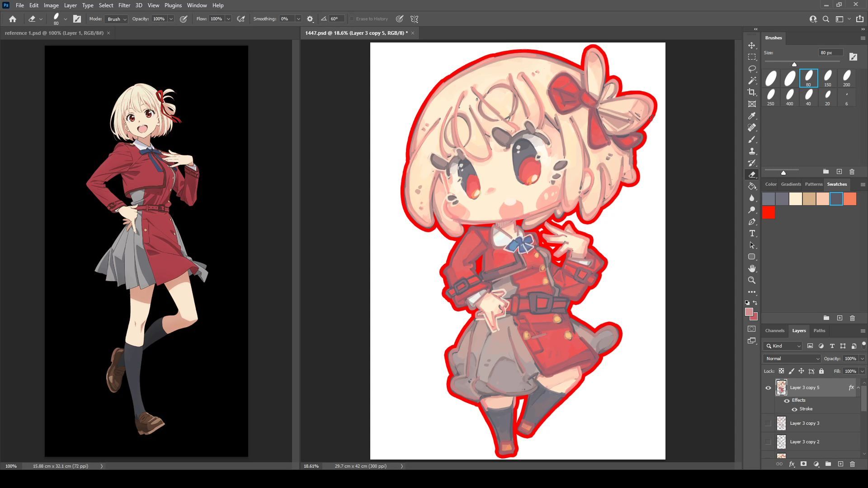Select the Clone Stamp tool
Viewport: 868px width, 488px height.
tap(752, 151)
